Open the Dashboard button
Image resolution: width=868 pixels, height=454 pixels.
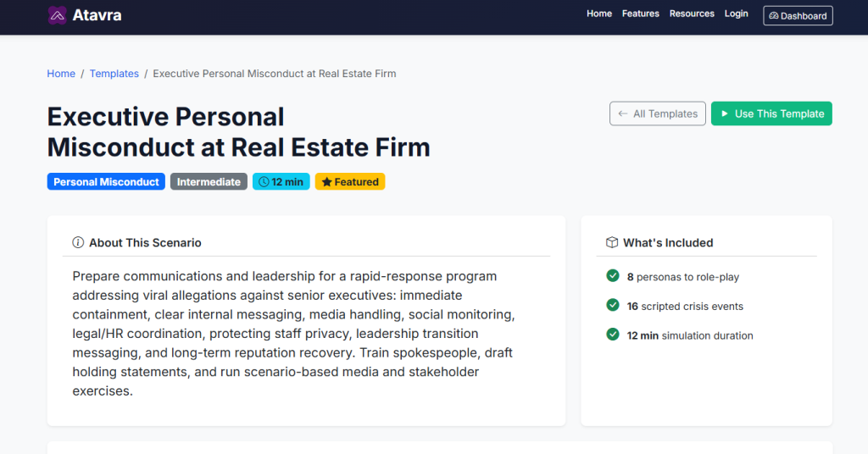coord(798,16)
